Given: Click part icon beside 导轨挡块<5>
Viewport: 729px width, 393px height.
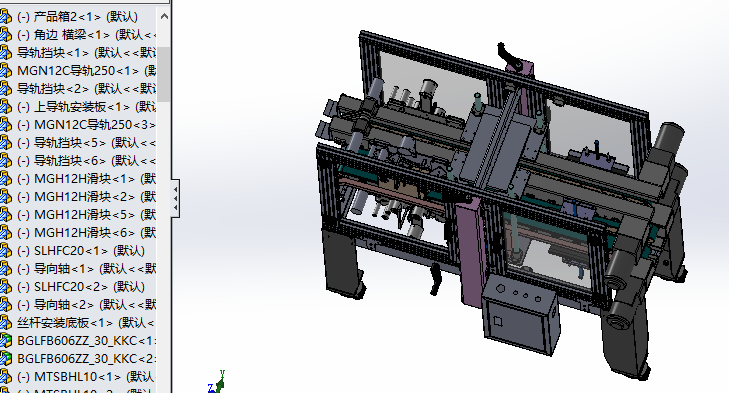Looking at the screenshot, I should (x=5, y=143).
